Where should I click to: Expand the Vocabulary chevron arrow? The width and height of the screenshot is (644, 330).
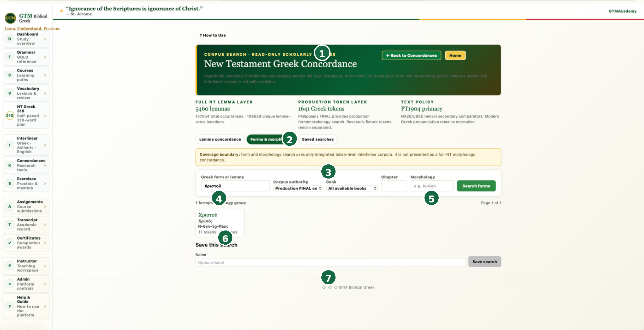click(x=45, y=94)
